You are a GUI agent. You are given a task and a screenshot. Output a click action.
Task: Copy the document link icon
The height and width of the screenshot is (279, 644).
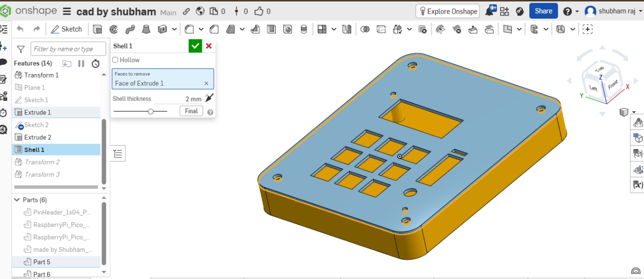point(186,11)
